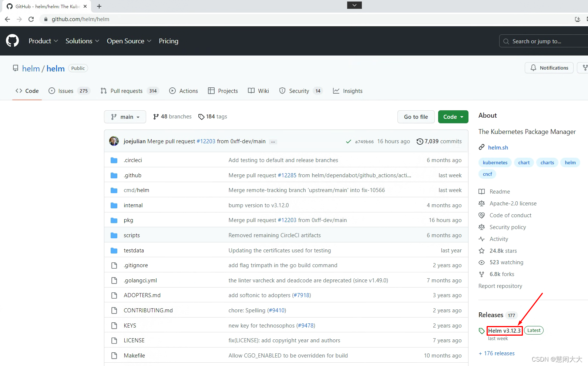Click the .circleci folder icon
The width and height of the screenshot is (588, 366).
pyautogui.click(x=114, y=160)
